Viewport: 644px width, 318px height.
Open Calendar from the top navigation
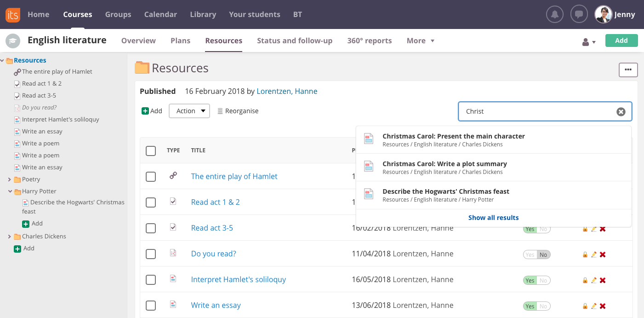click(160, 14)
